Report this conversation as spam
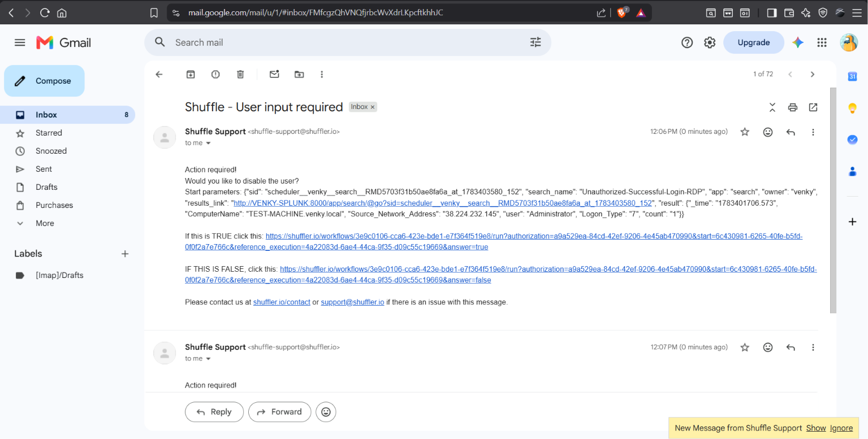 click(215, 74)
